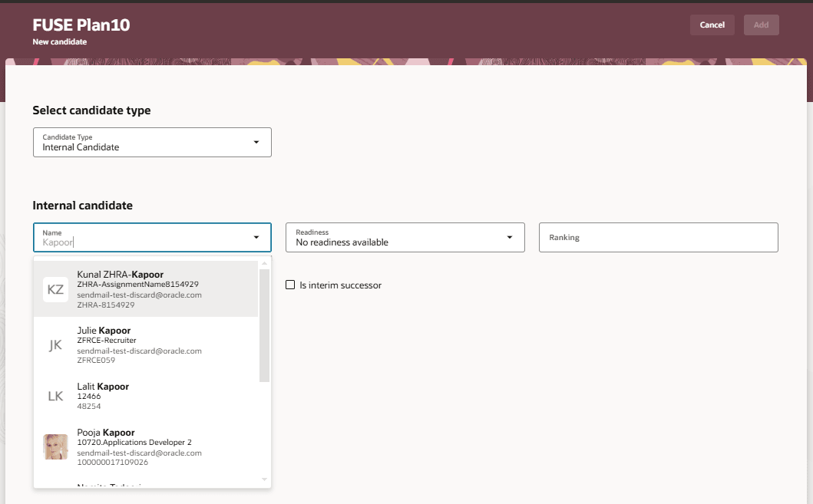Viewport: 813px width, 504px height.
Task: Click the scroll down arrow in the suggestion list
Action: tap(264, 479)
